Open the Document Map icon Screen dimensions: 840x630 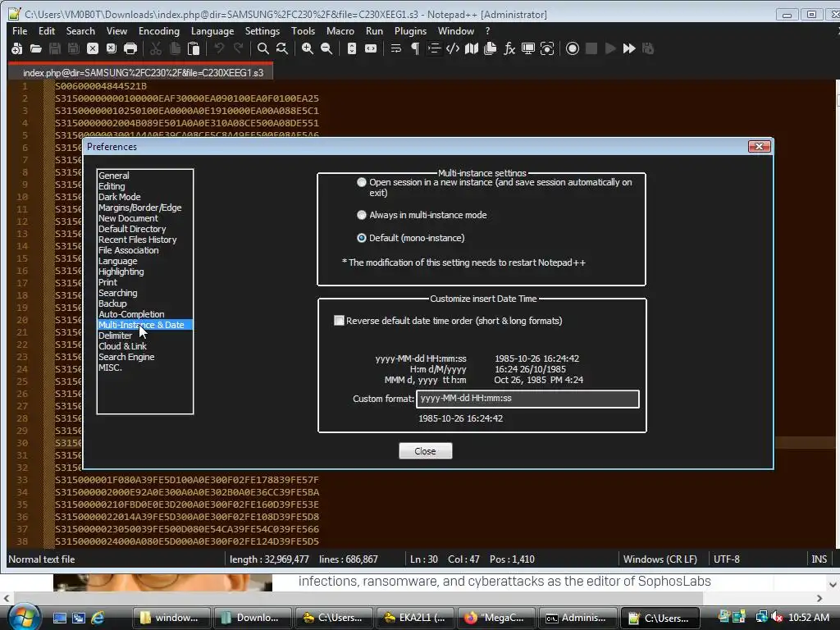tap(472, 48)
